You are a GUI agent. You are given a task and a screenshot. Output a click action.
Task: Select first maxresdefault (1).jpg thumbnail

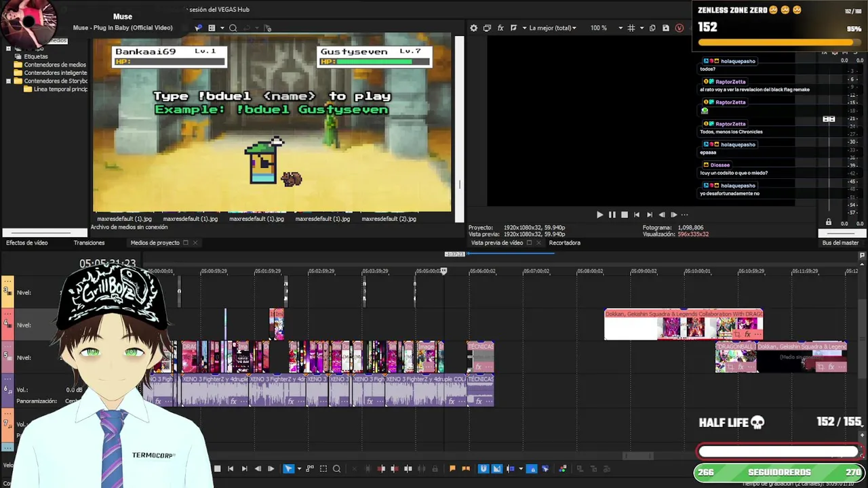pos(124,219)
